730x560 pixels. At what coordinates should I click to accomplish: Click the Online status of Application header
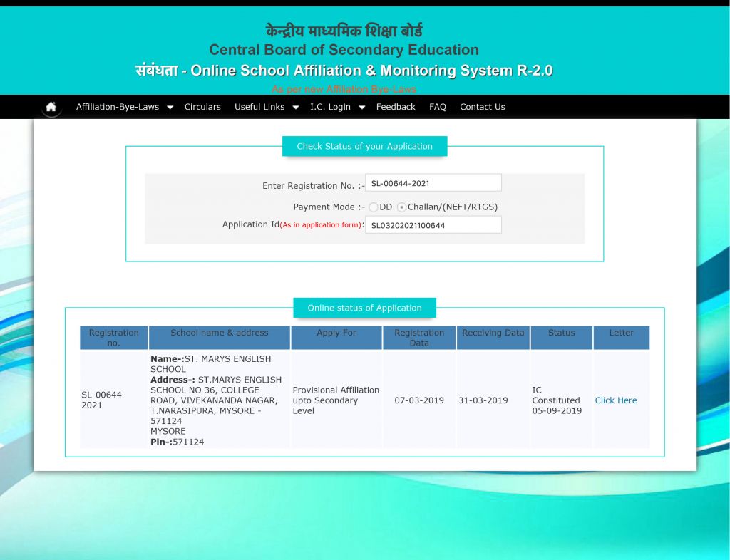[x=364, y=308]
